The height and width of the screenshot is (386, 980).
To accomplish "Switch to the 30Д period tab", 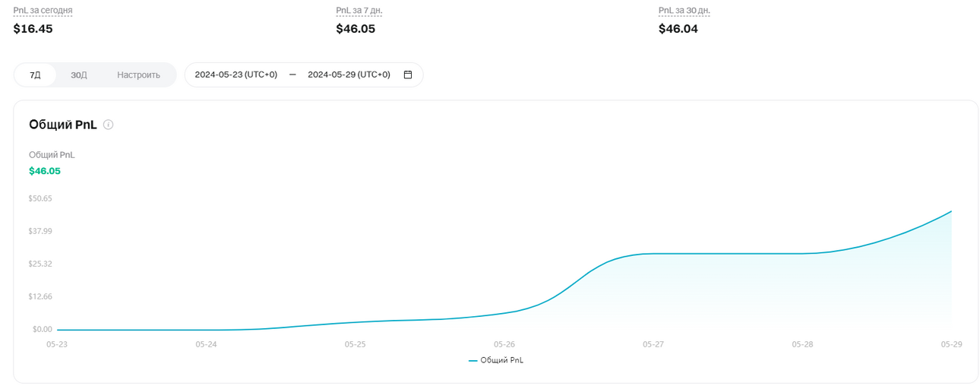I will [79, 74].
